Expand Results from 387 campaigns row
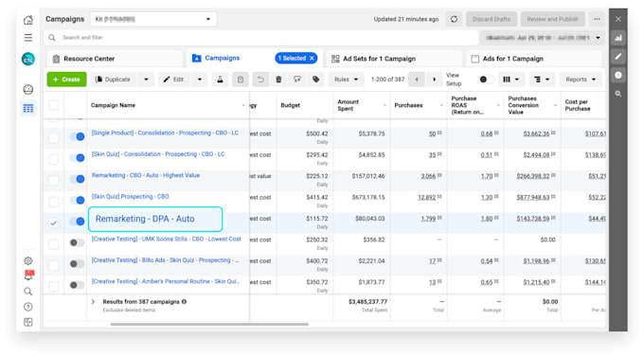 tap(93, 302)
